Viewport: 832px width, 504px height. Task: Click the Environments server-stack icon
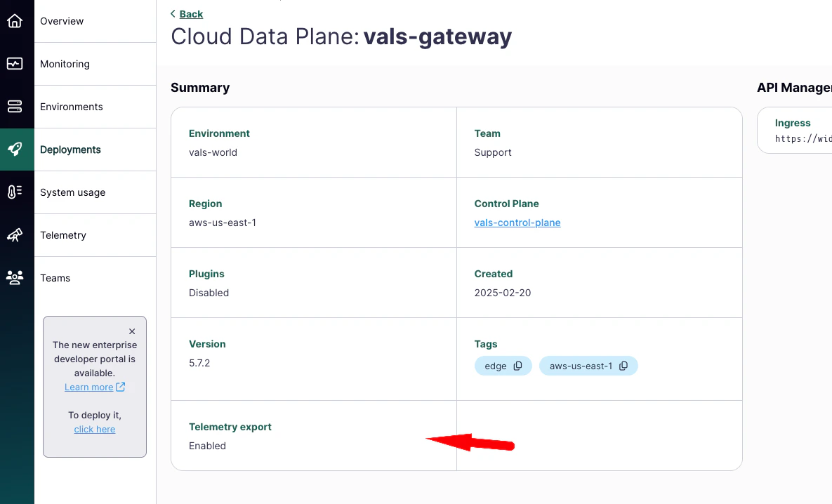point(16,106)
